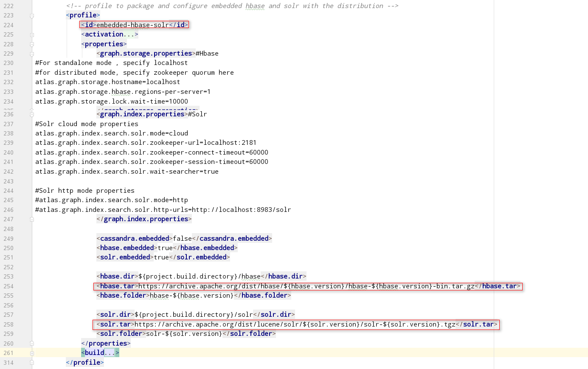Click the zookeeper-connect-timeout=60000 line

pyautogui.click(x=152, y=152)
